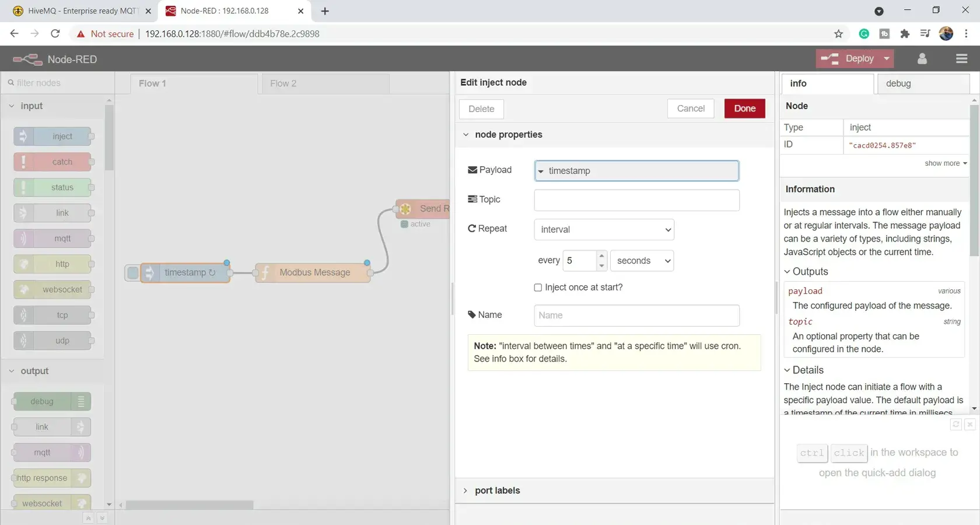980x525 pixels.
Task: Open the user account icon in header
Action: (x=922, y=59)
